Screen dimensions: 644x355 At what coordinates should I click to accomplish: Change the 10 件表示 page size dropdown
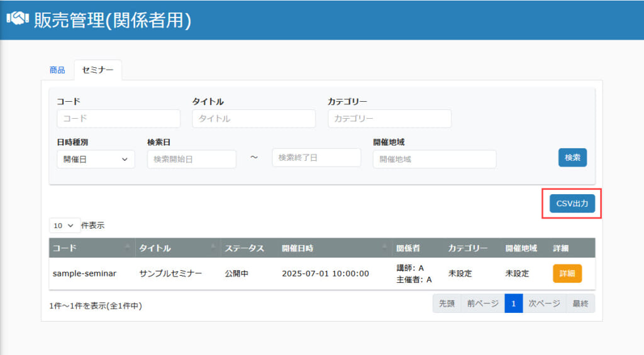65,226
